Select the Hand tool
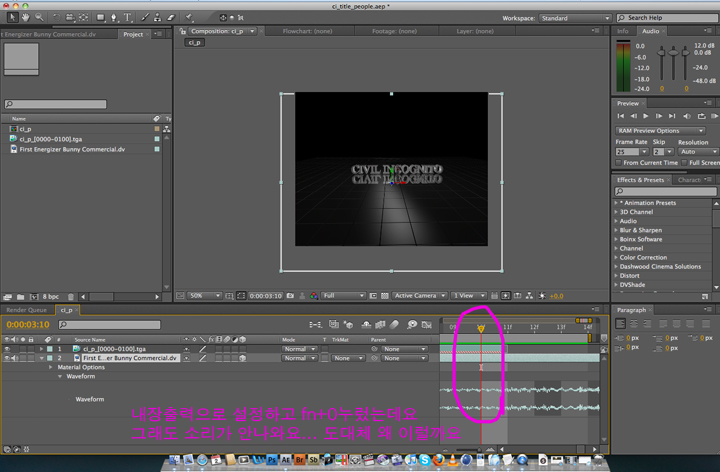This screenshot has height=472, width=720. [26, 17]
